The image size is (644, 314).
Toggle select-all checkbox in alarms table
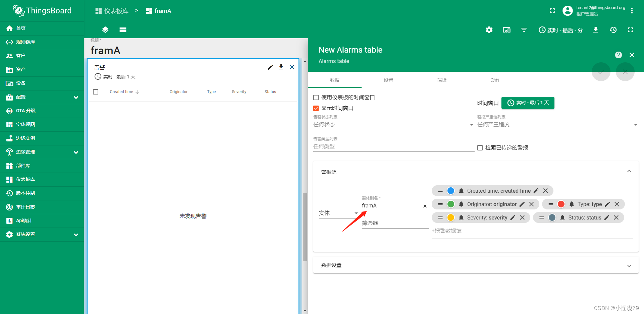click(96, 92)
